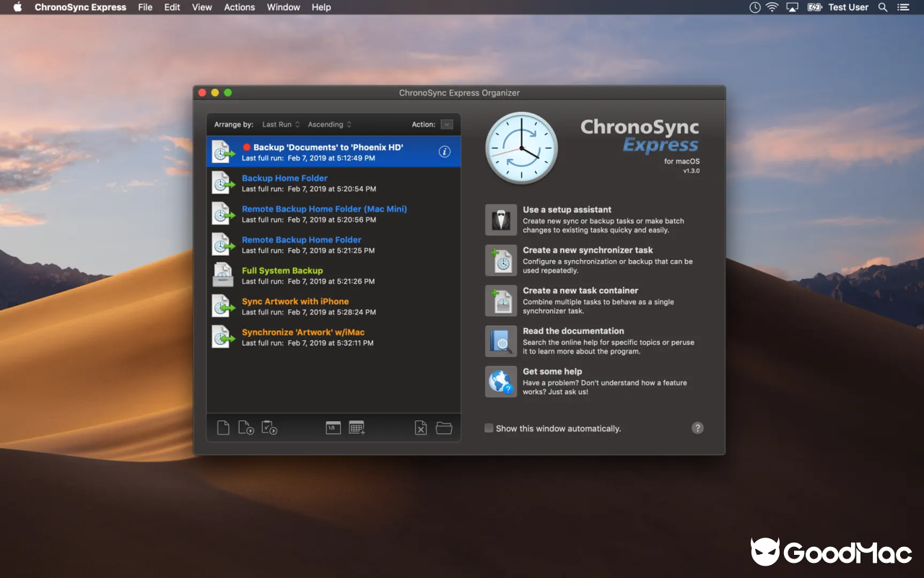Select the run-task-container toolbar icon
Viewport: 924px width, 578px height.
coord(269,428)
